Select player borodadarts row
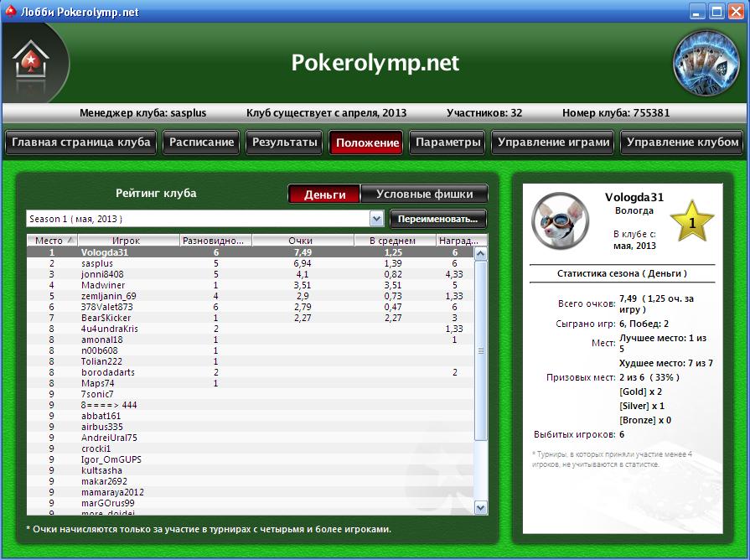The height and width of the screenshot is (560, 750). click(x=251, y=372)
